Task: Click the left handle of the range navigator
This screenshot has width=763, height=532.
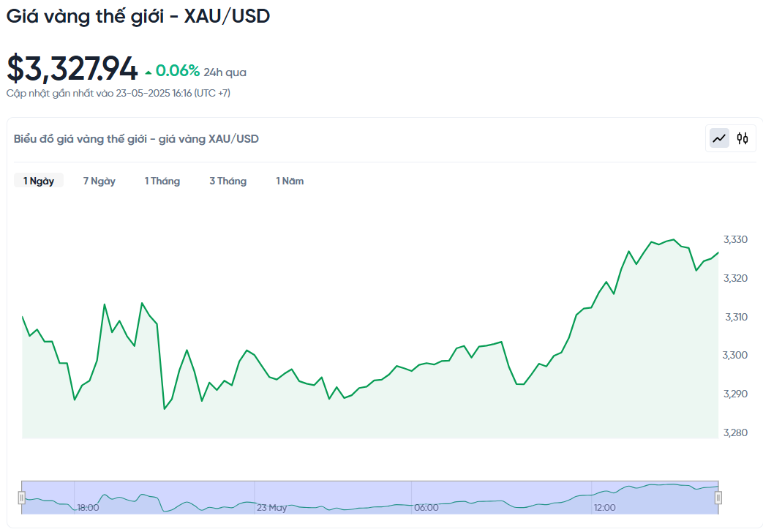Action: coord(22,498)
